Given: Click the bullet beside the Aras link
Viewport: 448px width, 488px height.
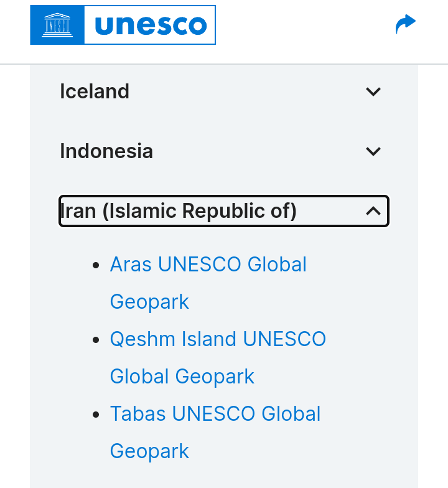Looking at the screenshot, I should tap(96, 265).
